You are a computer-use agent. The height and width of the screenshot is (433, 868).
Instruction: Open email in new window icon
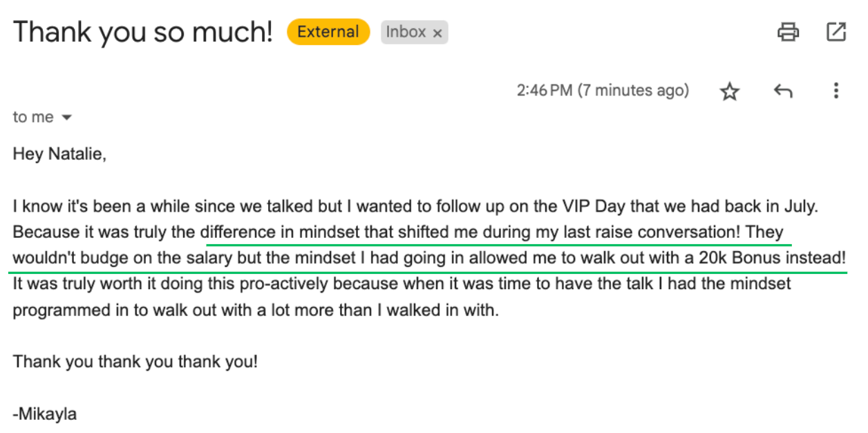tap(836, 32)
